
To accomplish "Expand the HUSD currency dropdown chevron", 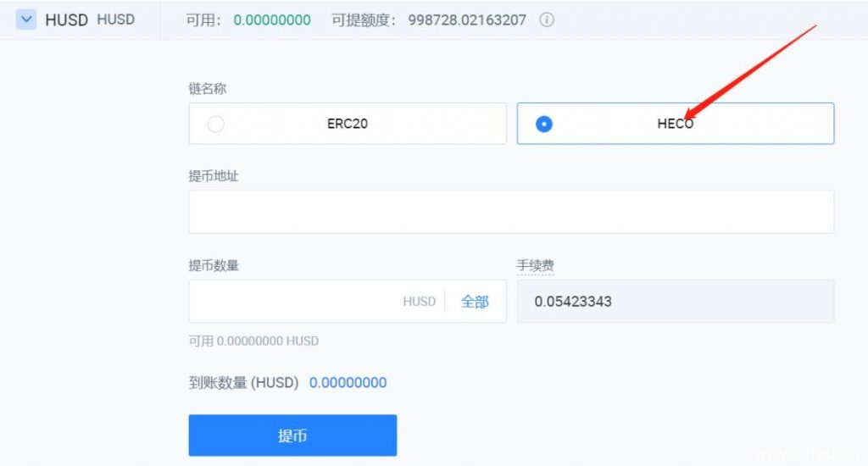I will click(x=26, y=19).
